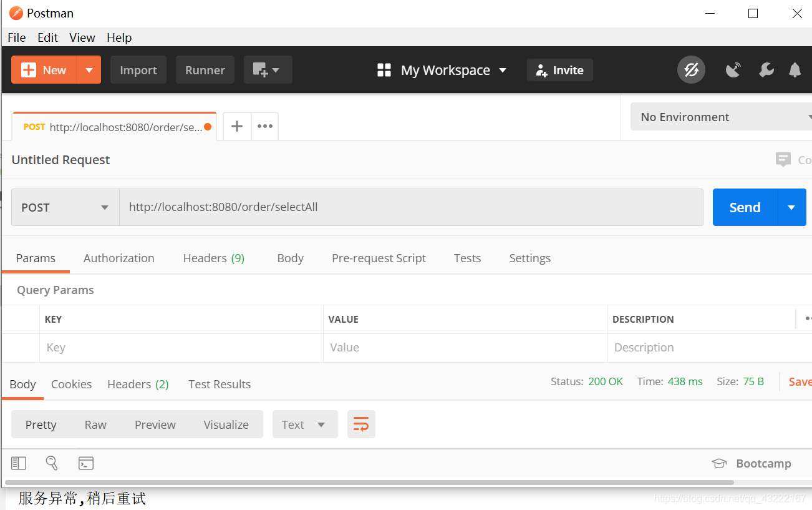Click the query param Key field

[181, 348]
